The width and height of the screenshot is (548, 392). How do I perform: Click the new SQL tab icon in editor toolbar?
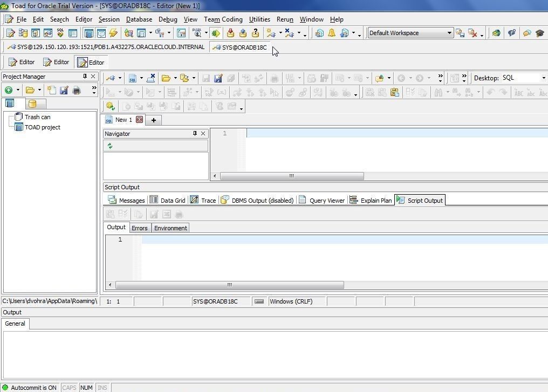[133, 78]
